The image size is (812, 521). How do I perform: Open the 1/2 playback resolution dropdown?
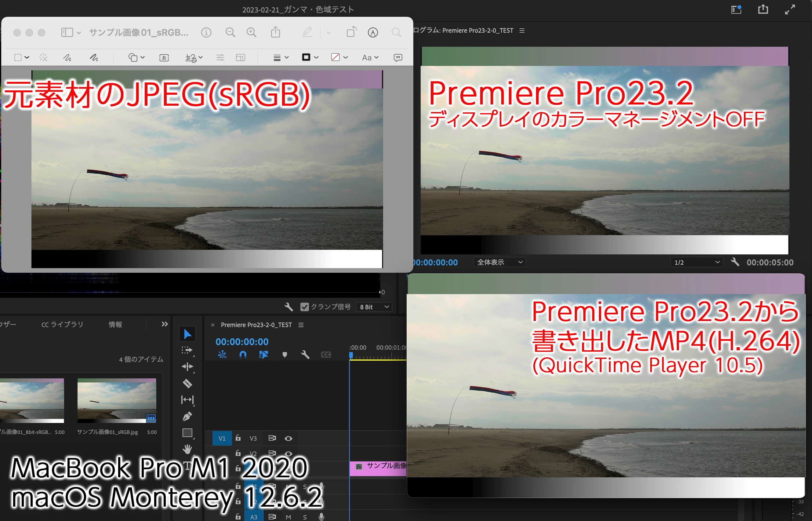696,262
